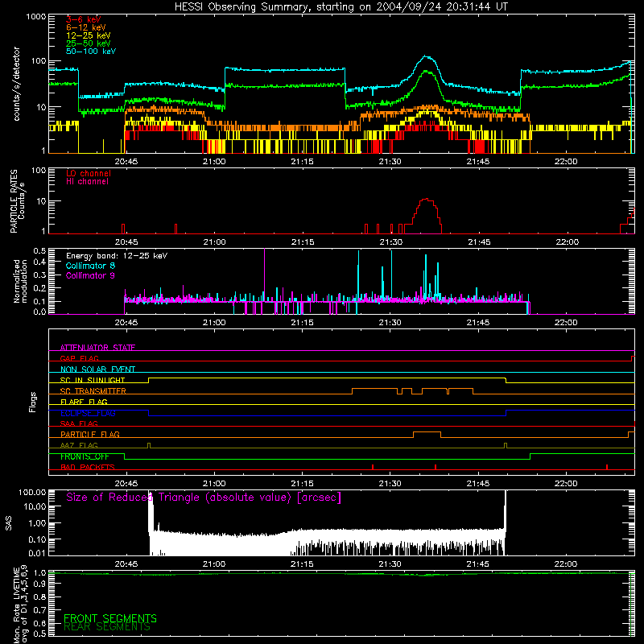Click the cyan '50-100 keV' legend entry
Image resolution: width=644 pixels, height=644 pixels.
[x=91, y=52]
